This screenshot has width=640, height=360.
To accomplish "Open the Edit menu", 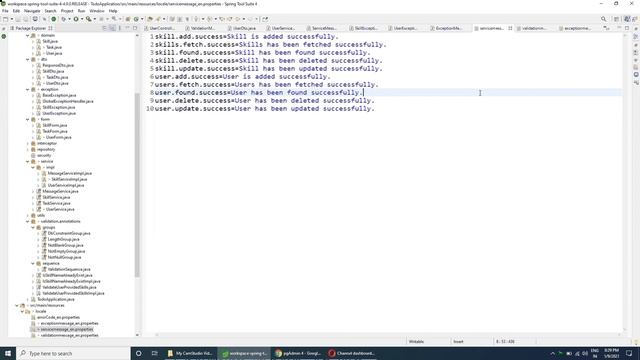I will [16, 11].
